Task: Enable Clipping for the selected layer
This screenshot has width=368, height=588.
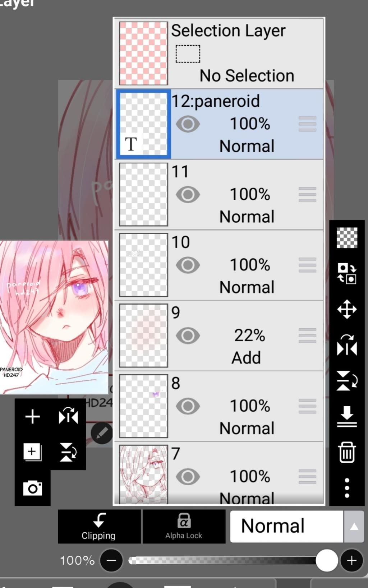Action: 99,526
